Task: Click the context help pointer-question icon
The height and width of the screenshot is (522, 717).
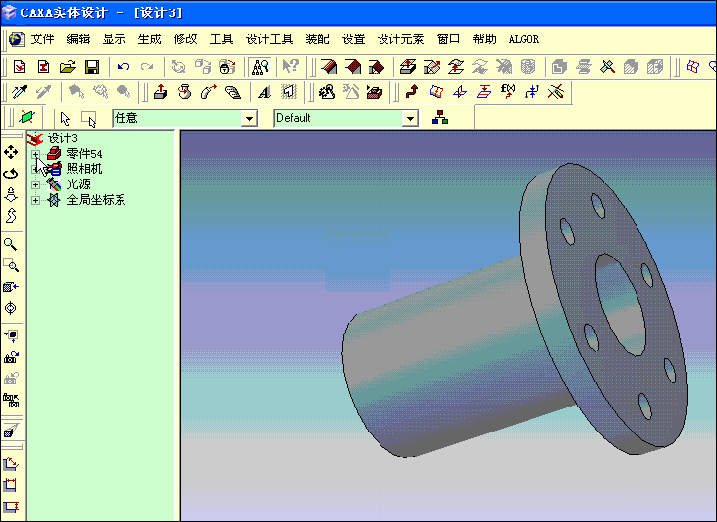Action: [290, 67]
